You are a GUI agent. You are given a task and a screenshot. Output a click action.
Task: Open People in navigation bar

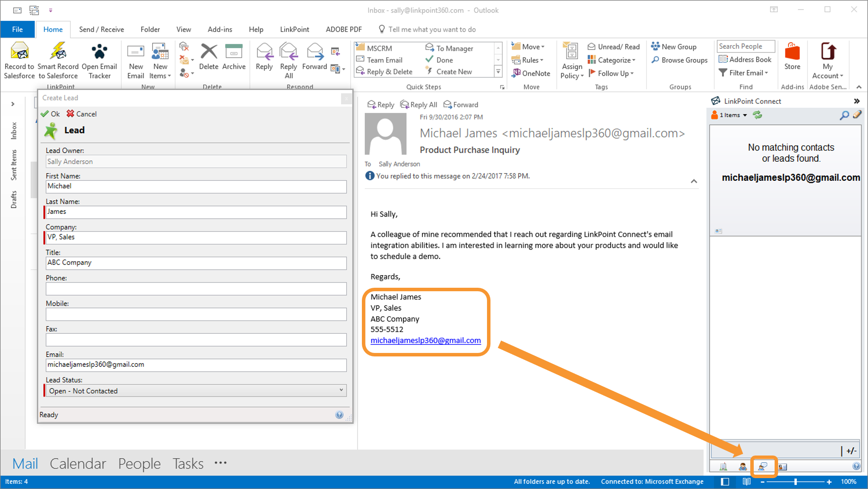coord(139,463)
